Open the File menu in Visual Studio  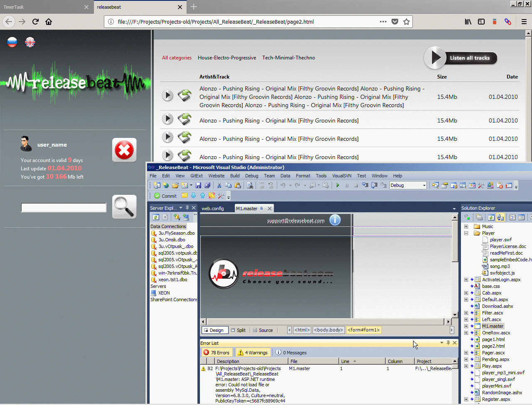153,176
